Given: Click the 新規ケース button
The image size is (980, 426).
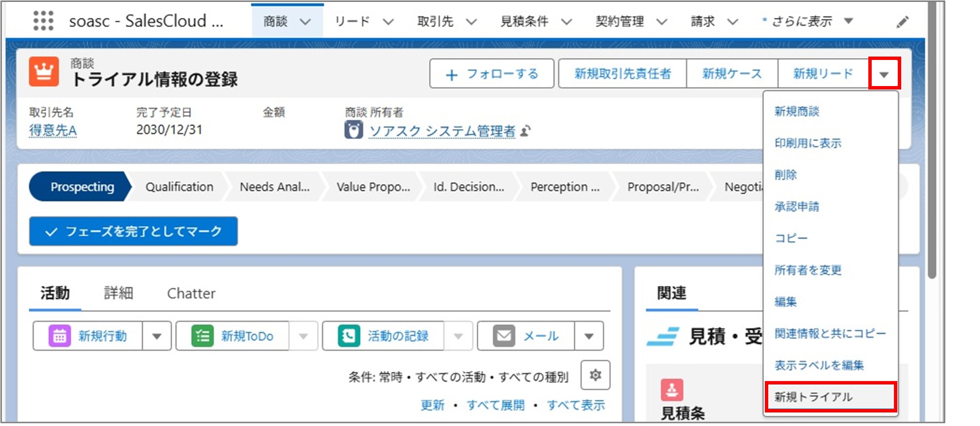Looking at the screenshot, I should click(732, 74).
